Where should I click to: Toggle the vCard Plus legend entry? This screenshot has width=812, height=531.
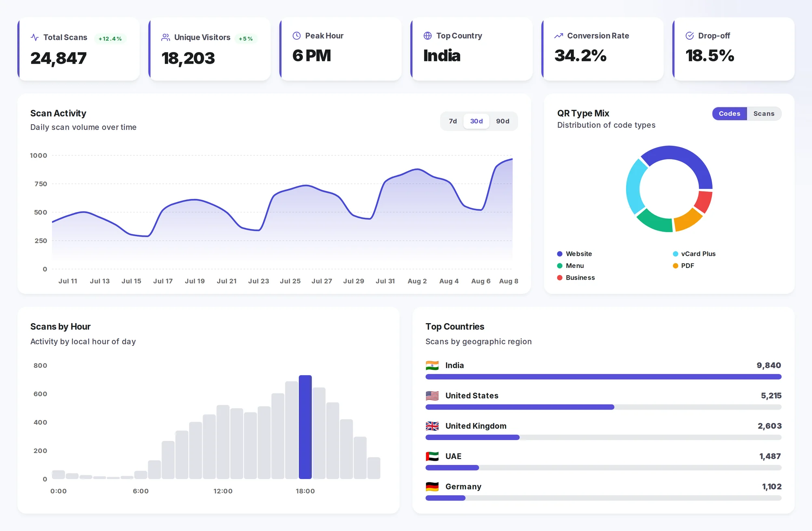694,254
